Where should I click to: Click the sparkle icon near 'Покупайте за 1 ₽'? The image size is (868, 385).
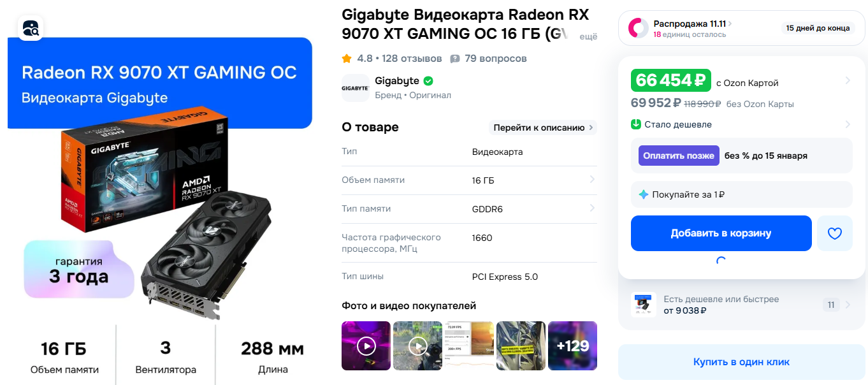(644, 194)
